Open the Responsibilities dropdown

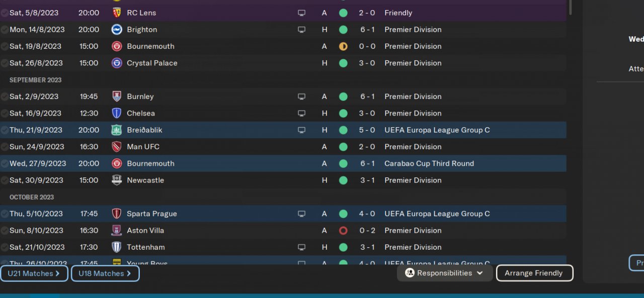pos(444,273)
